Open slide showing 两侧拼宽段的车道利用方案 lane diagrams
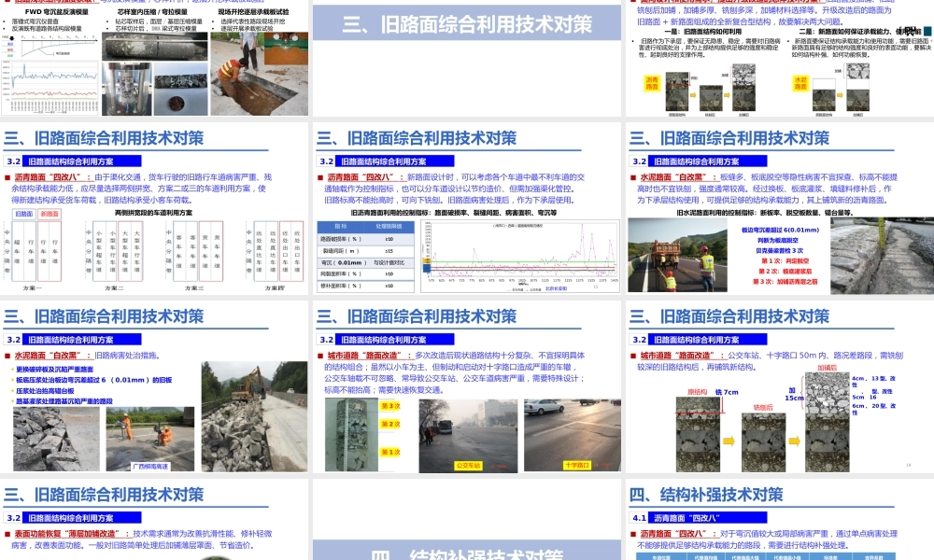The height and width of the screenshot is (560, 934). (154, 208)
